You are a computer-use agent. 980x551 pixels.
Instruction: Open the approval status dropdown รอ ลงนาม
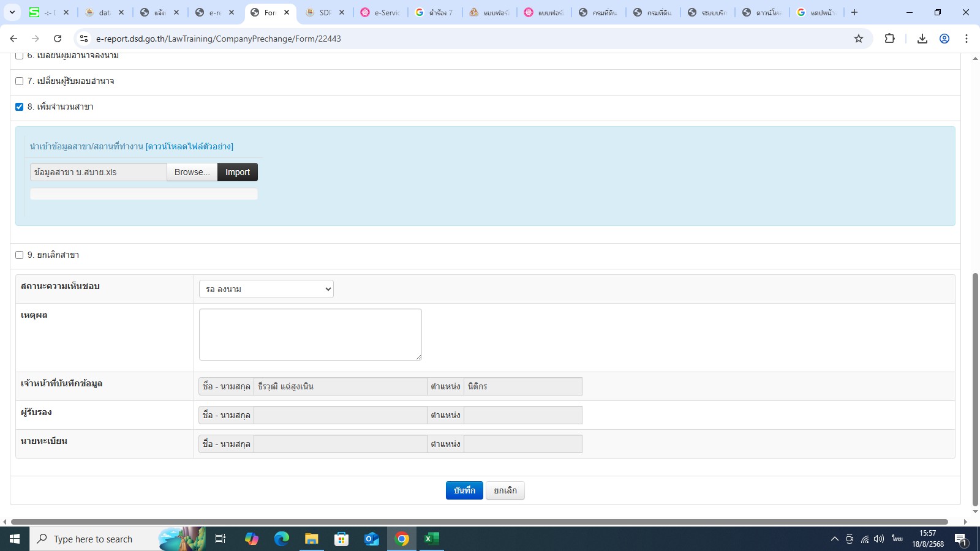[266, 289]
